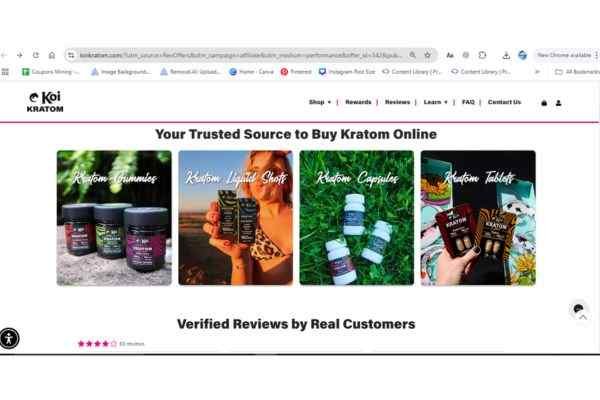Open the Rewards menu item
This screenshot has width=600, height=400.
358,102
